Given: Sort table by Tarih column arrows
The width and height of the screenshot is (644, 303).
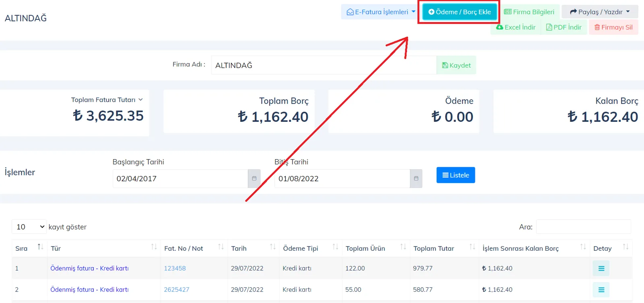Looking at the screenshot, I should (x=273, y=247).
